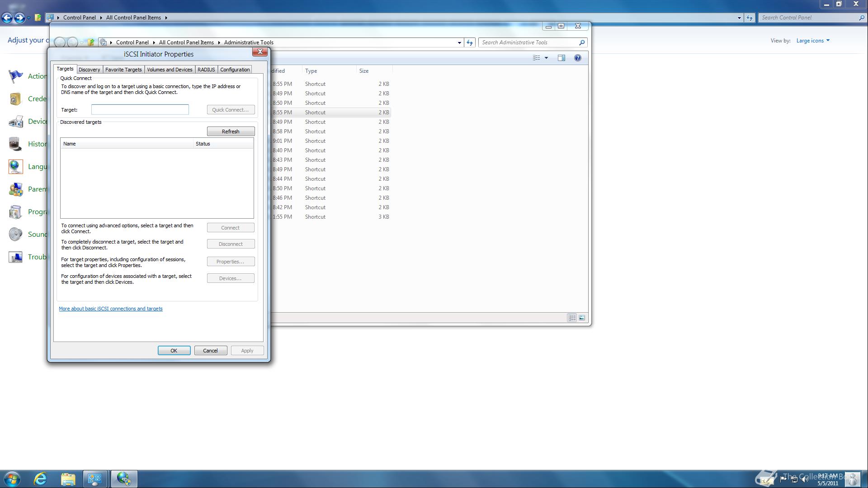The height and width of the screenshot is (488, 868).
Task: Sort discovered targets by Name column
Action: click(127, 144)
